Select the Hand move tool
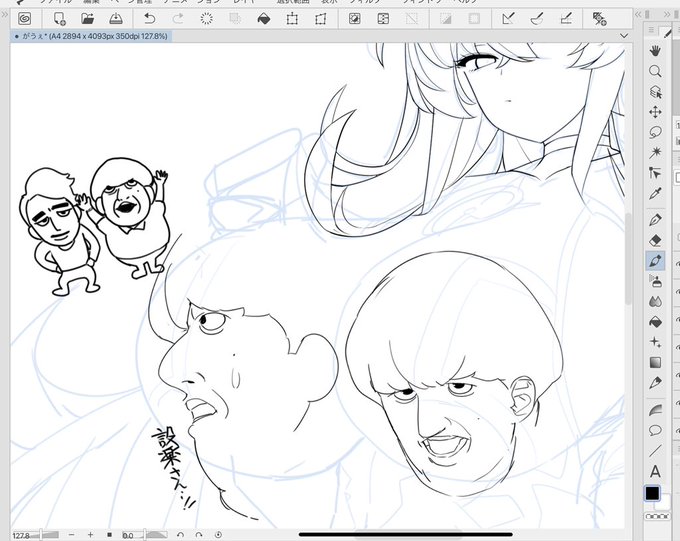Screen dimensions: 680x541 655,50
